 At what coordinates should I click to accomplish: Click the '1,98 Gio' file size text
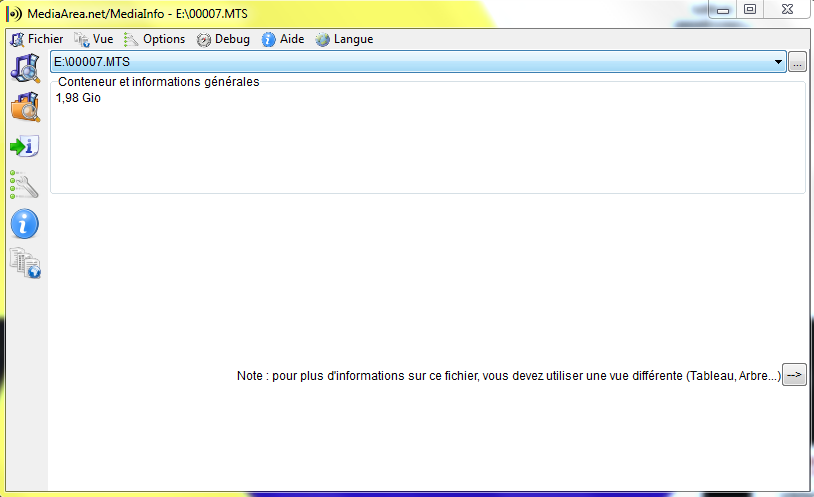78,98
